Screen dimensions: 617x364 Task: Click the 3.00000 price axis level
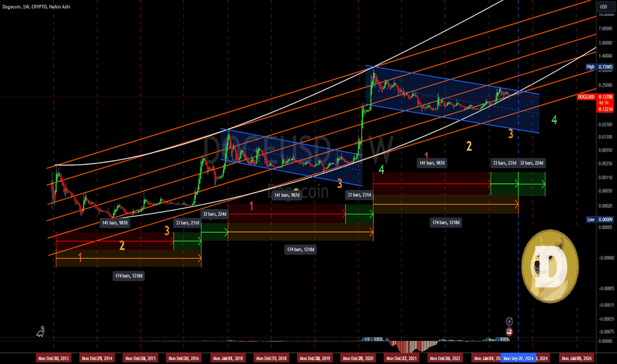(606, 43)
